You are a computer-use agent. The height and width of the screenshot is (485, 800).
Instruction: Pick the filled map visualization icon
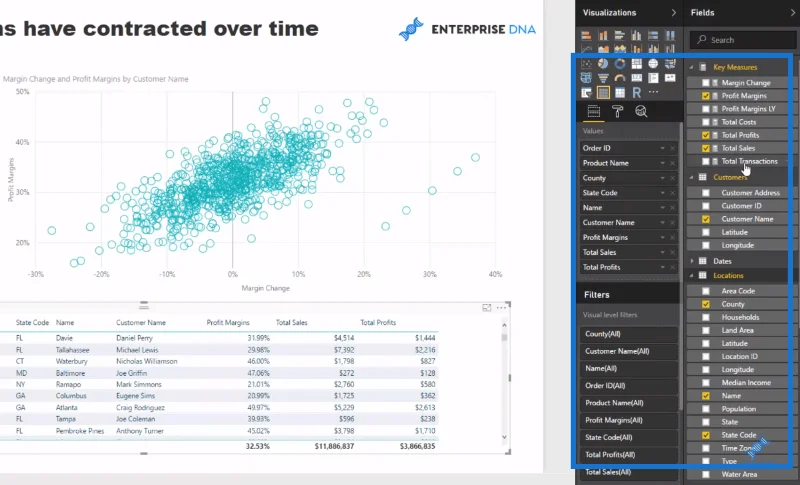tap(670, 64)
